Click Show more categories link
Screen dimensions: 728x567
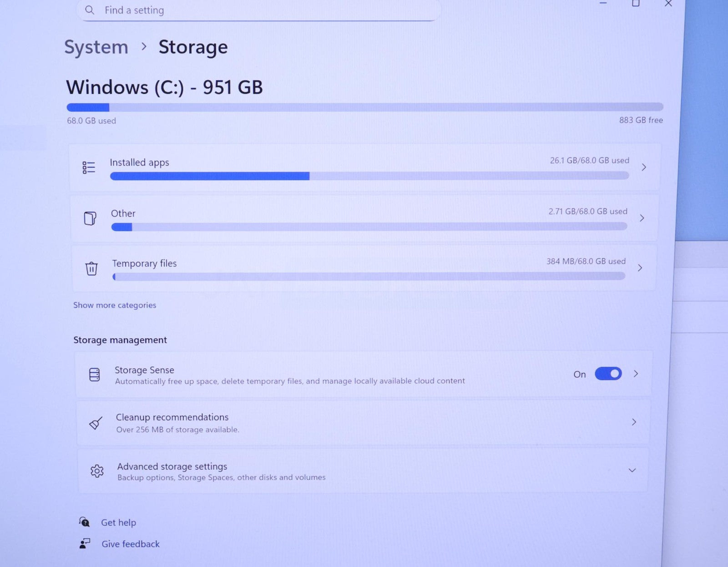click(115, 305)
